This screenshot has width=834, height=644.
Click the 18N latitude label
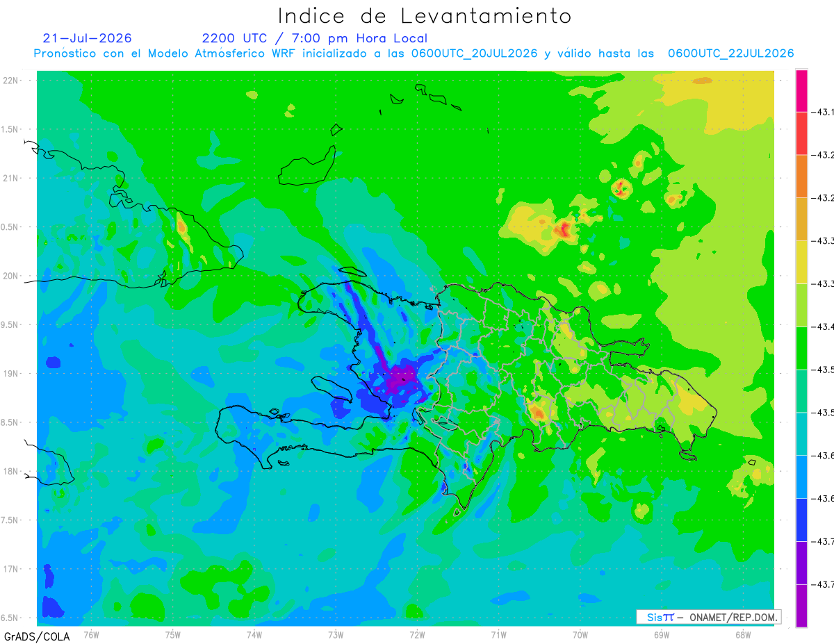click(x=11, y=471)
